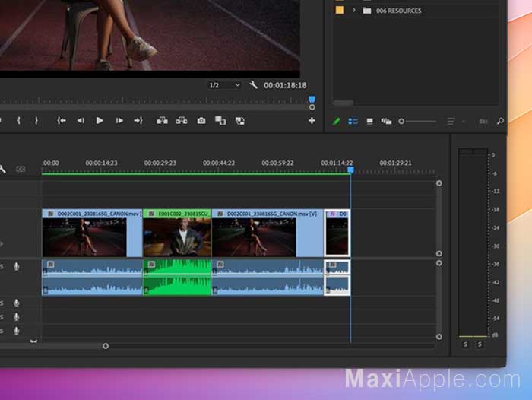The image size is (532, 400).
Task: Click ruler at 00:00:59:22
Action: tap(277, 163)
